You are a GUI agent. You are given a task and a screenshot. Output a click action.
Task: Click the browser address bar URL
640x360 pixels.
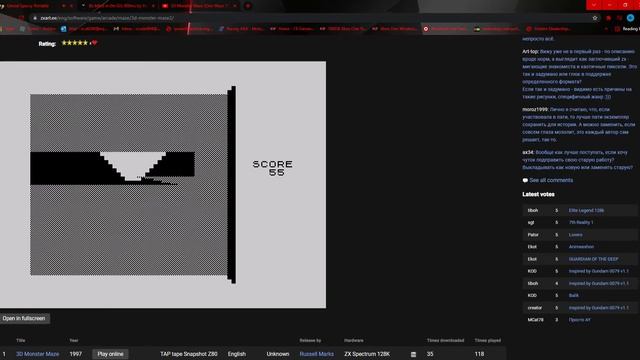coord(107,18)
